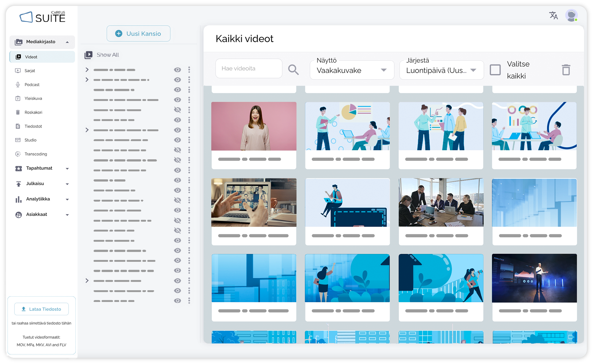
Task: Click the supported formats text MOV, MP4, MKV
Action: (41, 345)
